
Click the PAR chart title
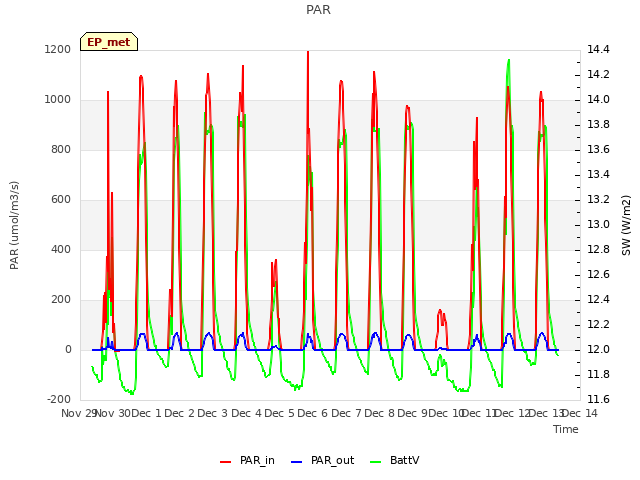318,10
